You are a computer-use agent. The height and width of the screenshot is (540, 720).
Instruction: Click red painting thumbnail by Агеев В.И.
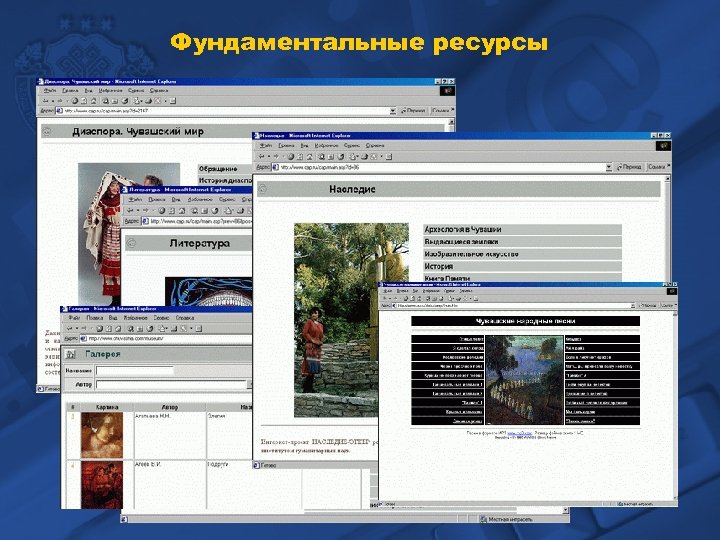tap(102, 485)
